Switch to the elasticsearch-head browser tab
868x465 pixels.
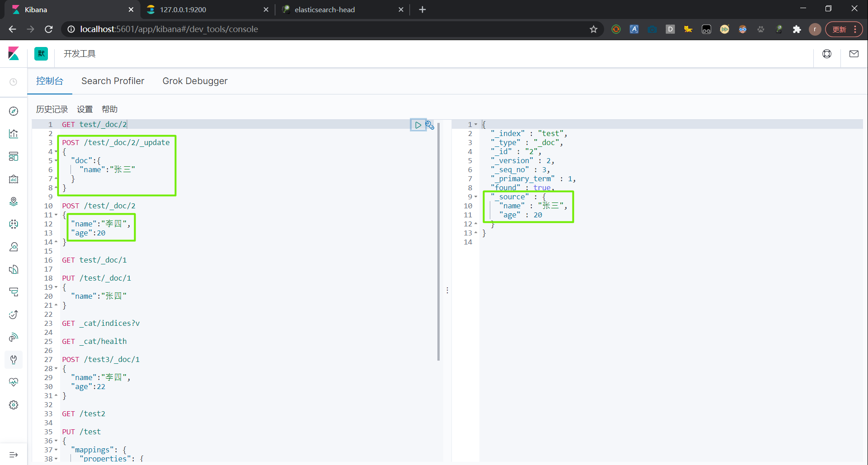point(343,9)
